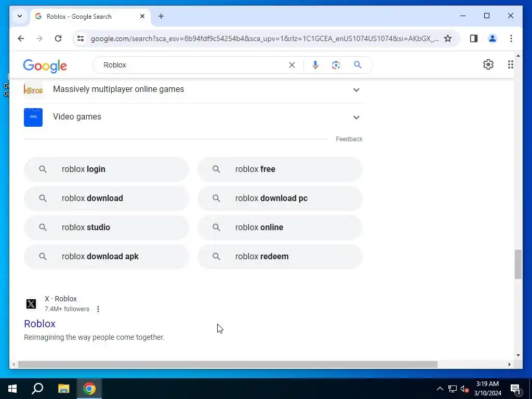
Task: Open the taskbar clock and date
Action: pos(487,389)
